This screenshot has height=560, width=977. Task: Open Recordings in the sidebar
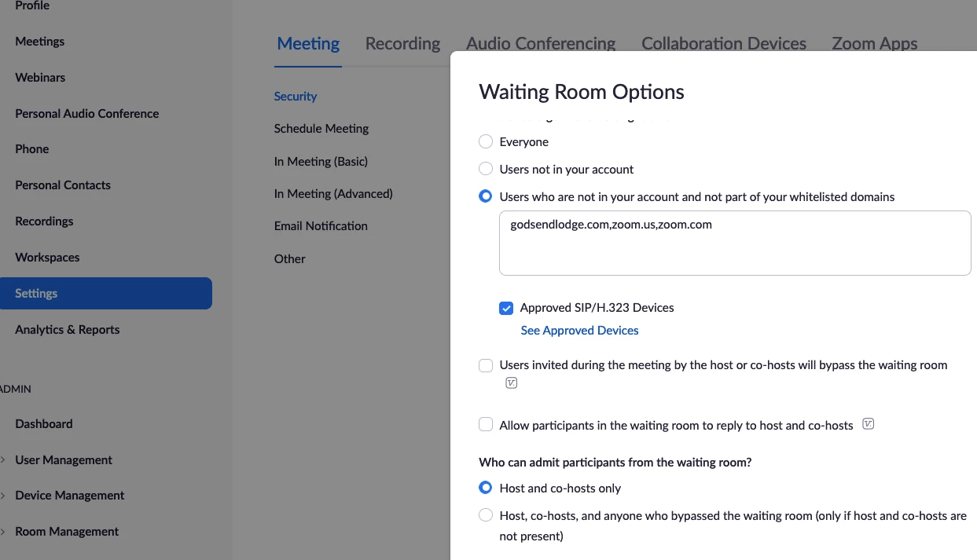pos(44,221)
